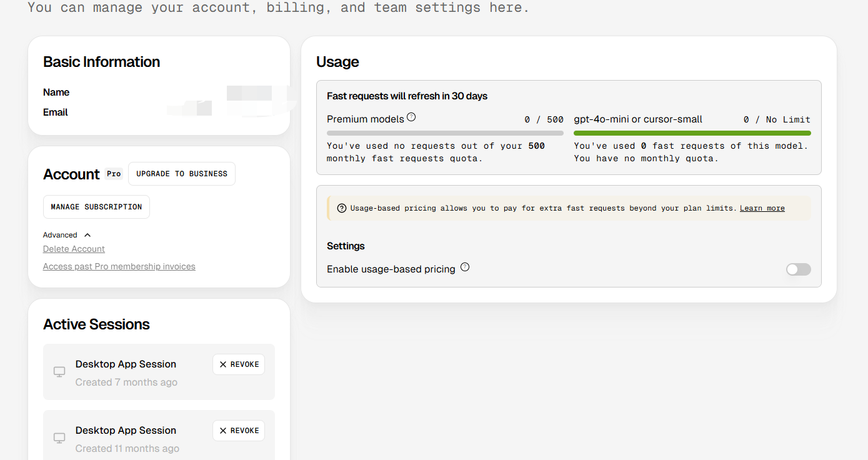Click the Usage heading
868x460 pixels.
tap(337, 62)
